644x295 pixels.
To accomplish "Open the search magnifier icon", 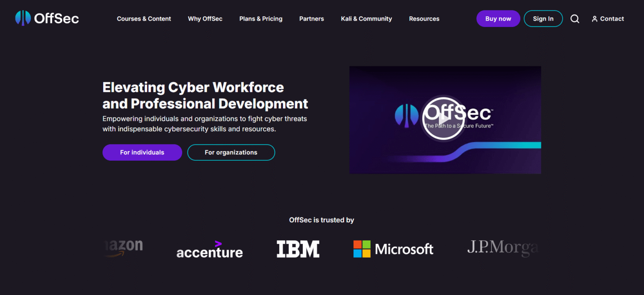I will tap(574, 18).
